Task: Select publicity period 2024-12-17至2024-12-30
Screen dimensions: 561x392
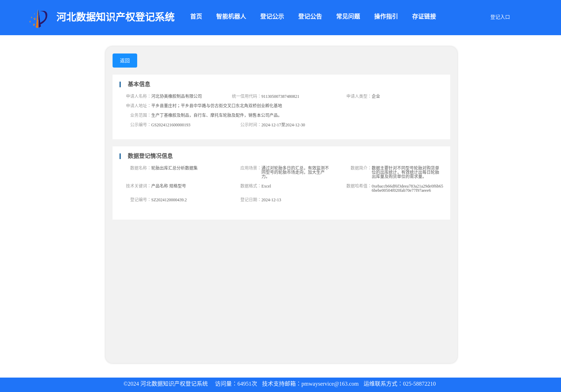Action: pos(283,125)
